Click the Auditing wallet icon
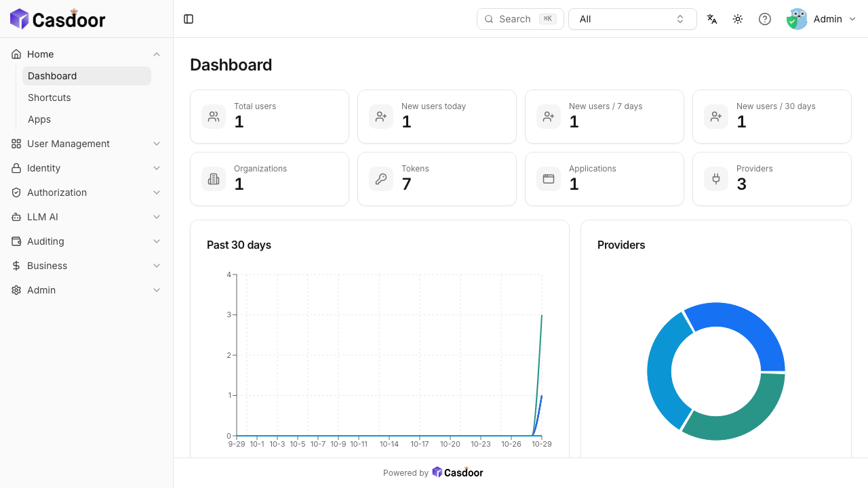Screen dimensions: 868x488 (16, 241)
